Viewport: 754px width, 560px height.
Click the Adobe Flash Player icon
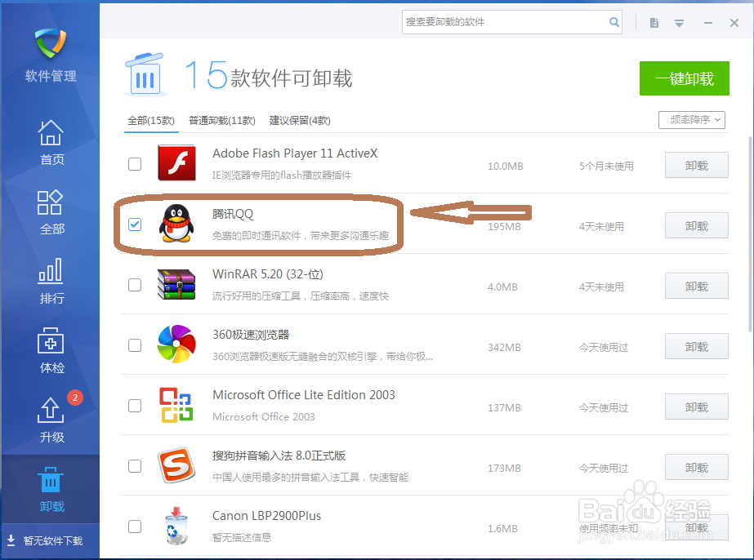176,163
